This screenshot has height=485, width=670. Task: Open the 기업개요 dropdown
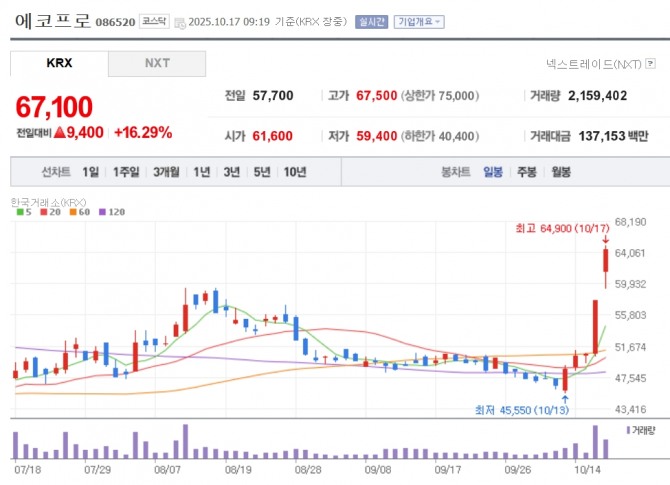420,21
